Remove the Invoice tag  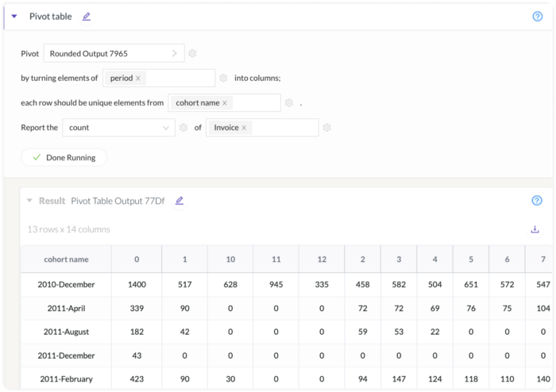[x=244, y=128]
